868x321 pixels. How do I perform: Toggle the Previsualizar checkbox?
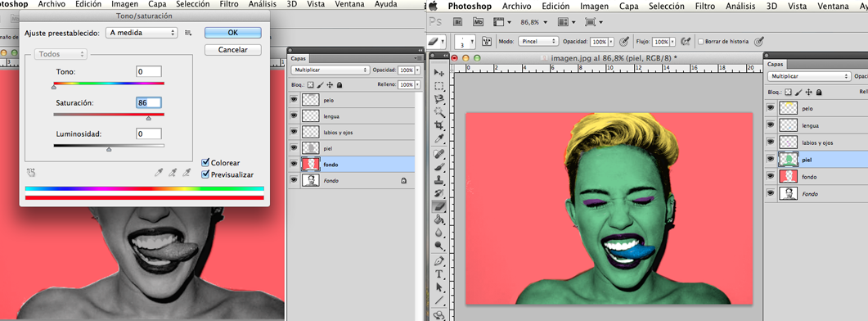[206, 174]
